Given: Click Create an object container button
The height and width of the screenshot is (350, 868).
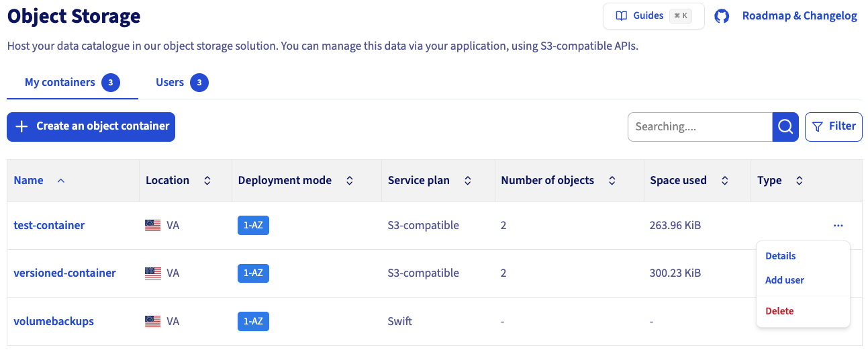Looking at the screenshot, I should tap(91, 126).
